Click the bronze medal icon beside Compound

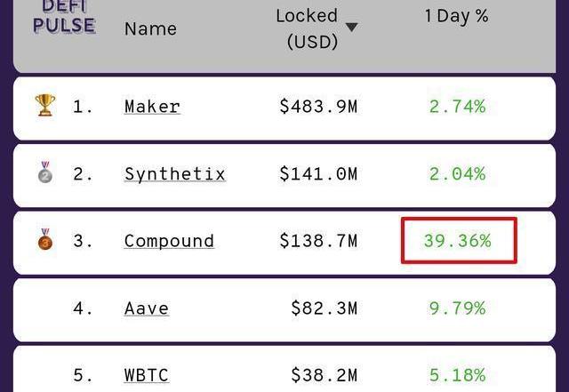pos(45,239)
